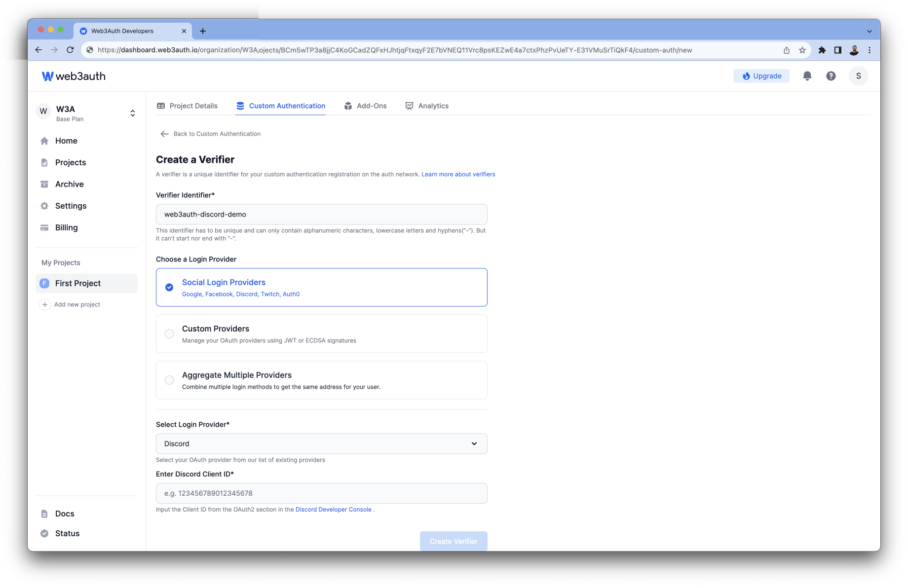The height and width of the screenshot is (588, 908).
Task: Select First Project in My Projects
Action: [x=86, y=283]
